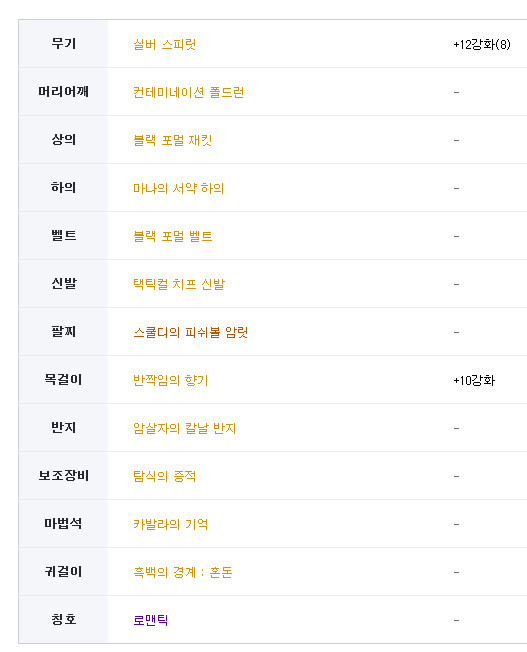Screen dimensions: 527x652
Task: Click the 보조장비 row header cell
Action: click(64, 476)
